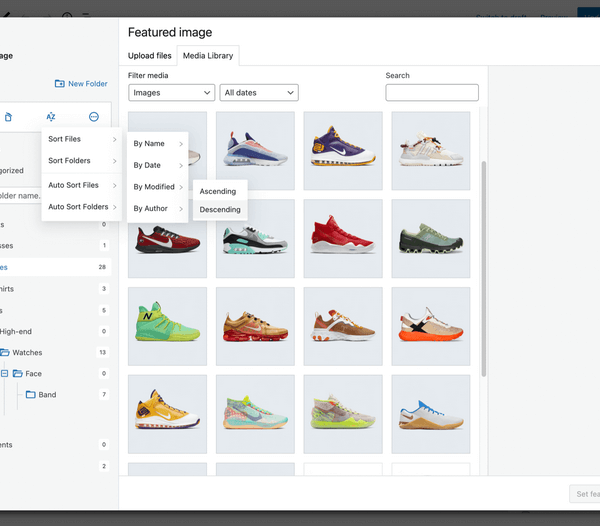
Task: Select the beige shoe with orange sole
Action: point(431,326)
